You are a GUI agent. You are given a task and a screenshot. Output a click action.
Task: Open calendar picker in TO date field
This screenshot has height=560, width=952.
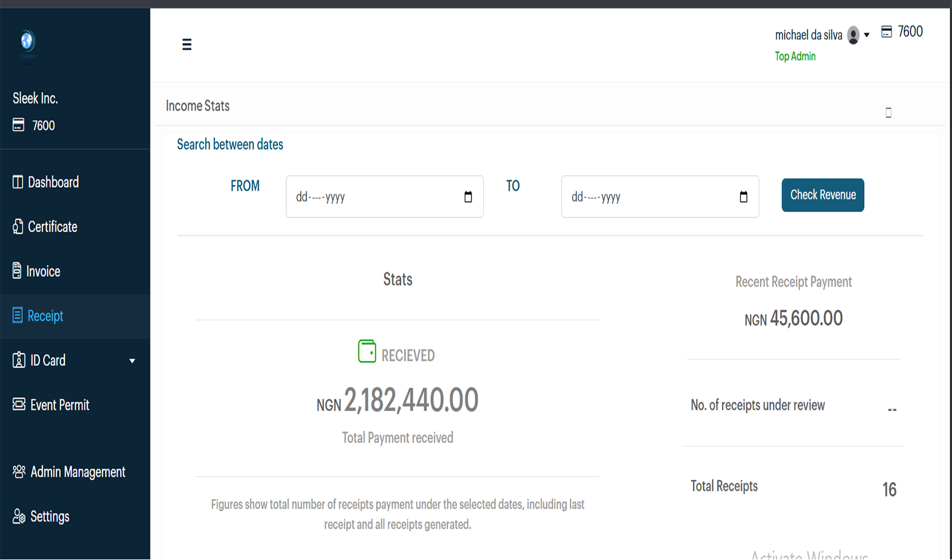(743, 197)
